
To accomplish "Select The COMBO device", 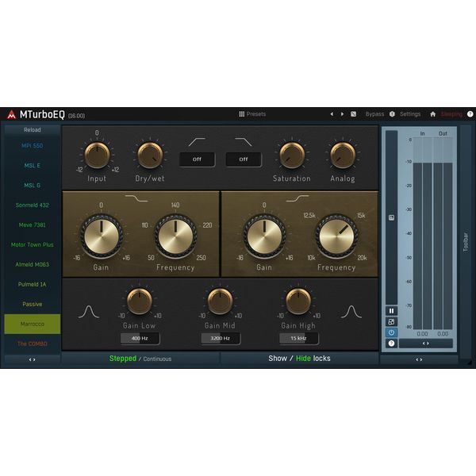I will tap(33, 344).
